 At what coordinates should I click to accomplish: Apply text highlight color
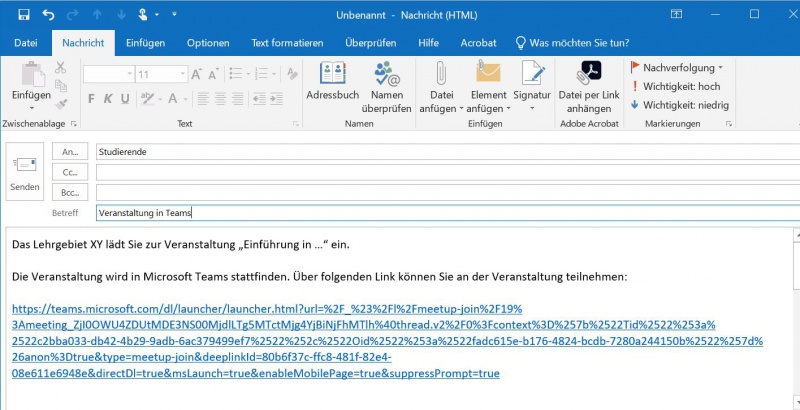click(147, 98)
